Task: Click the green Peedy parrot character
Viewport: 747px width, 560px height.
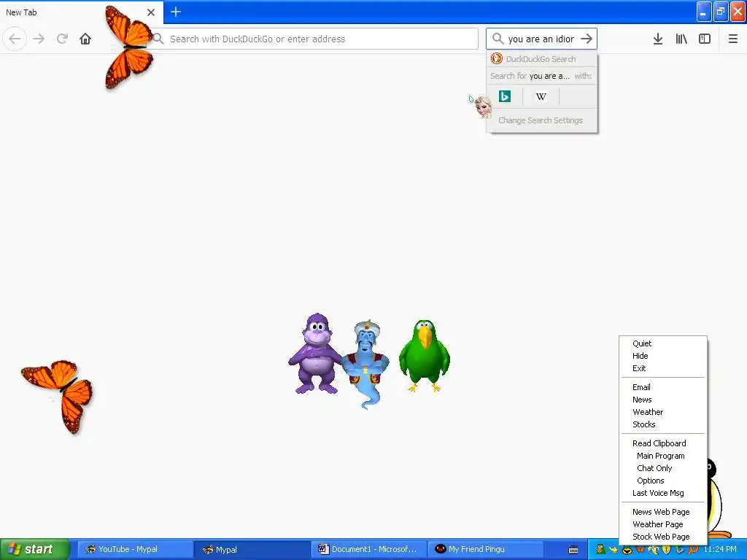Action: coord(424,356)
